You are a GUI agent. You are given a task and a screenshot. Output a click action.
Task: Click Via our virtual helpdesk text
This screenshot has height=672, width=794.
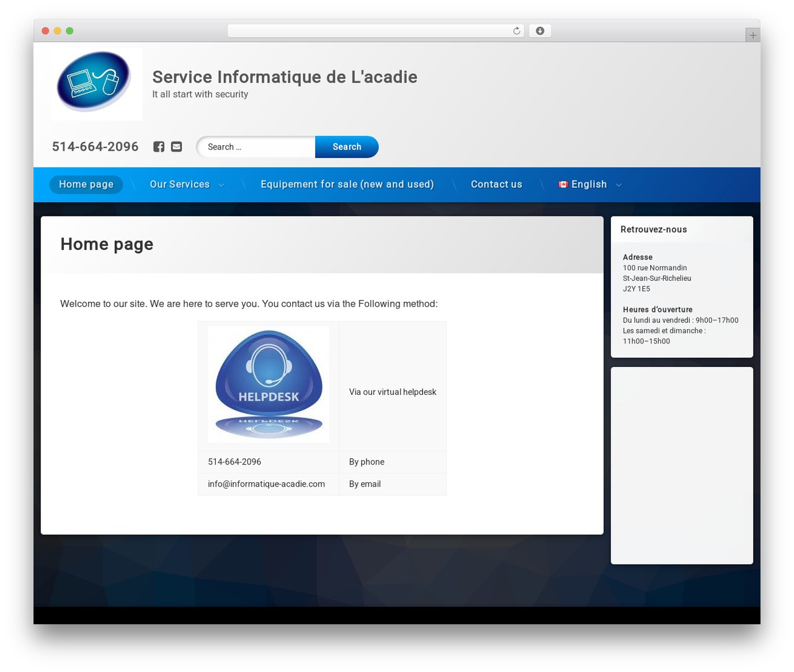tap(393, 392)
